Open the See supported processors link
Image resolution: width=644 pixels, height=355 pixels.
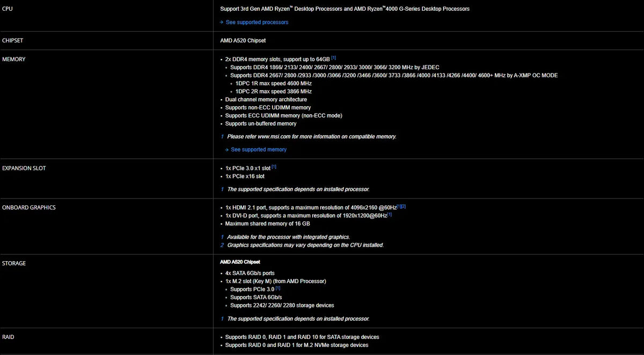click(257, 22)
